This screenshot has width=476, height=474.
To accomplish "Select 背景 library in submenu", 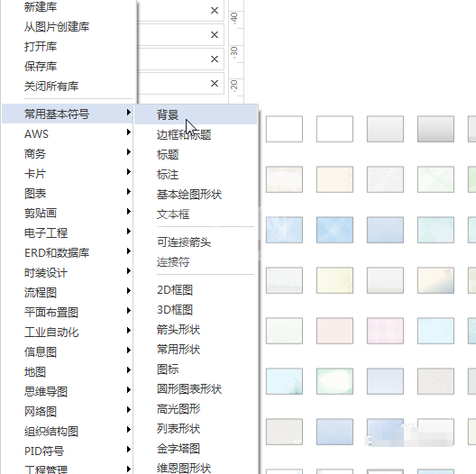I will (x=197, y=114).
